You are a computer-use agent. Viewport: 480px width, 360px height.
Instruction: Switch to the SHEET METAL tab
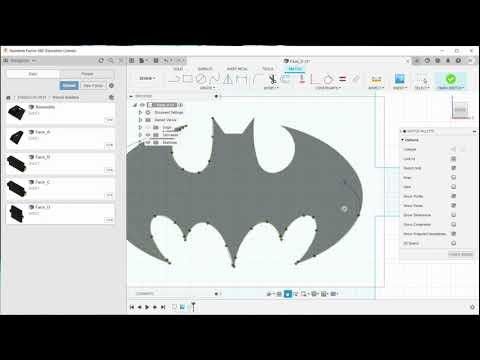237,69
